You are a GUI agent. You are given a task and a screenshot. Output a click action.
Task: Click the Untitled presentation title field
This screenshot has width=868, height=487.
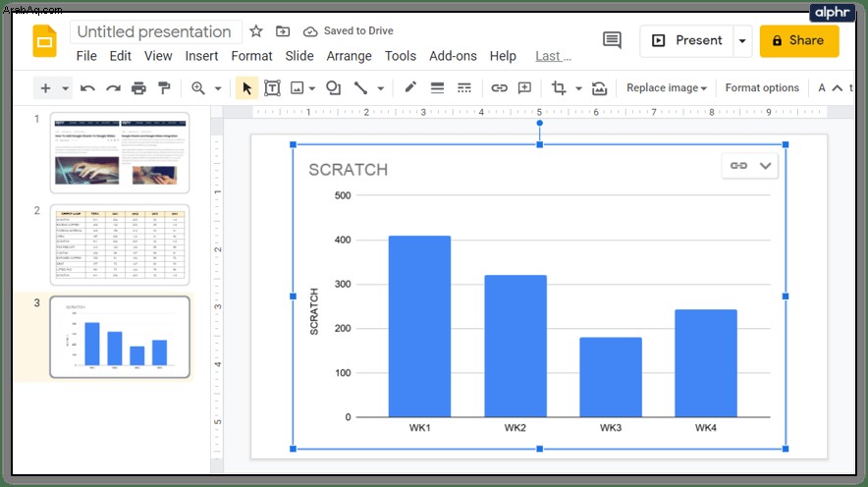(155, 31)
